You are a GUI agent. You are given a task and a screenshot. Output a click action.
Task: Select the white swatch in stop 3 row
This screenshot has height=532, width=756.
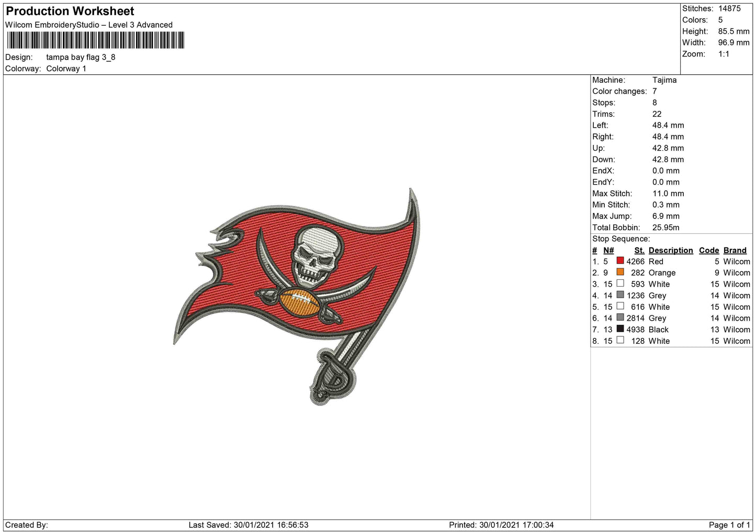620,284
